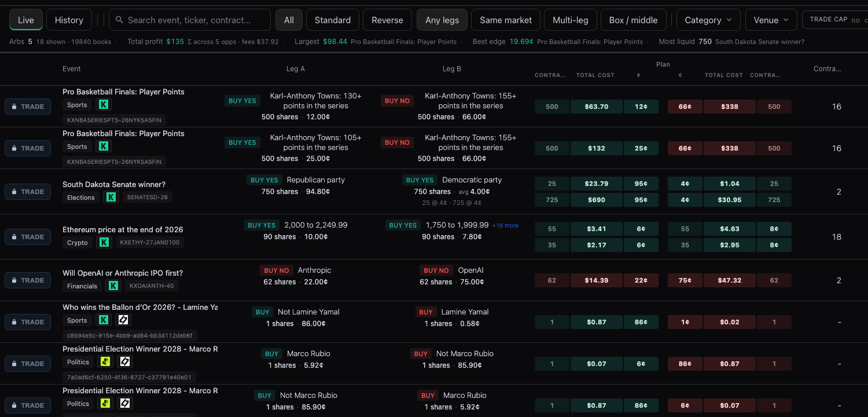This screenshot has width=868, height=417.
Task: Click the KXOAIANTH-40 ticker chip
Action: pyautogui.click(x=152, y=286)
